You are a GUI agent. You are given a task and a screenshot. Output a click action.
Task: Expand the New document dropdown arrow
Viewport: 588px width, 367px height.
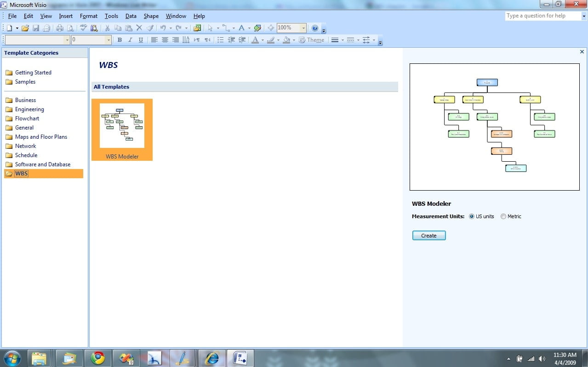pos(17,28)
